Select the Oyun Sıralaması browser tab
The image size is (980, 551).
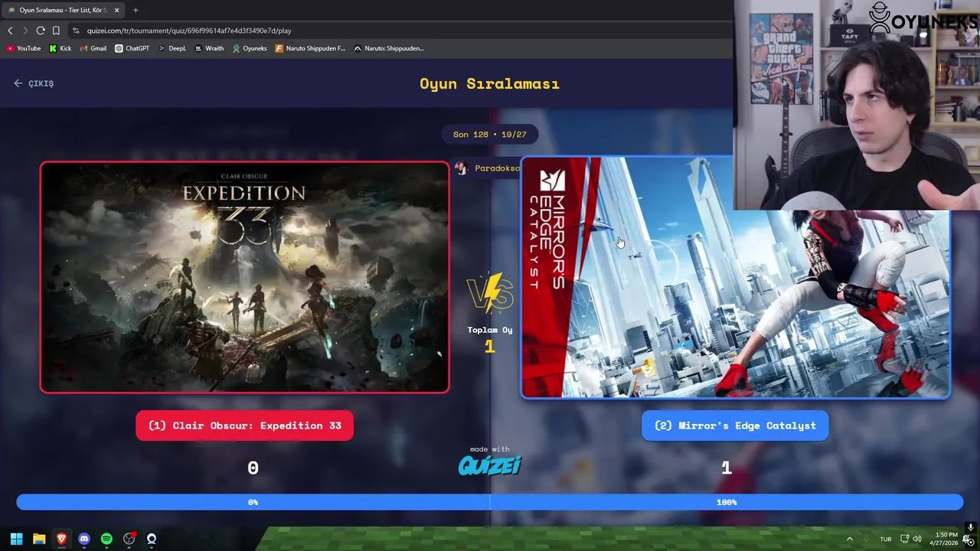click(x=64, y=10)
